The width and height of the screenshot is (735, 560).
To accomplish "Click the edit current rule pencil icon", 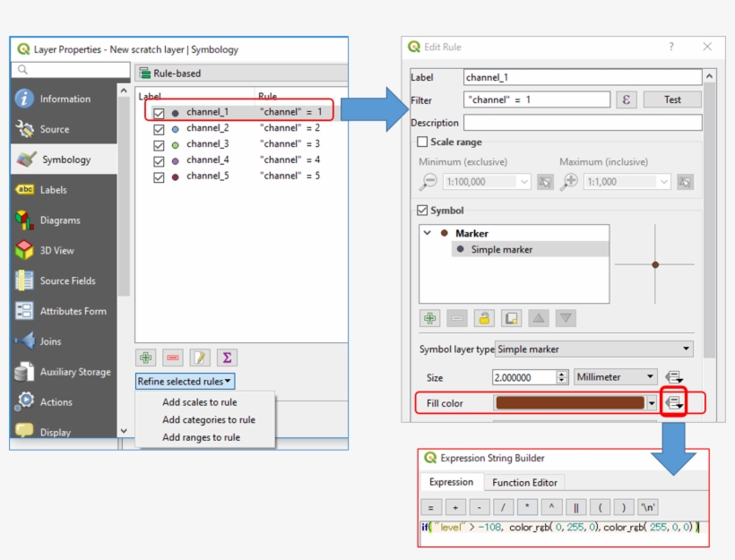I will tap(200, 358).
